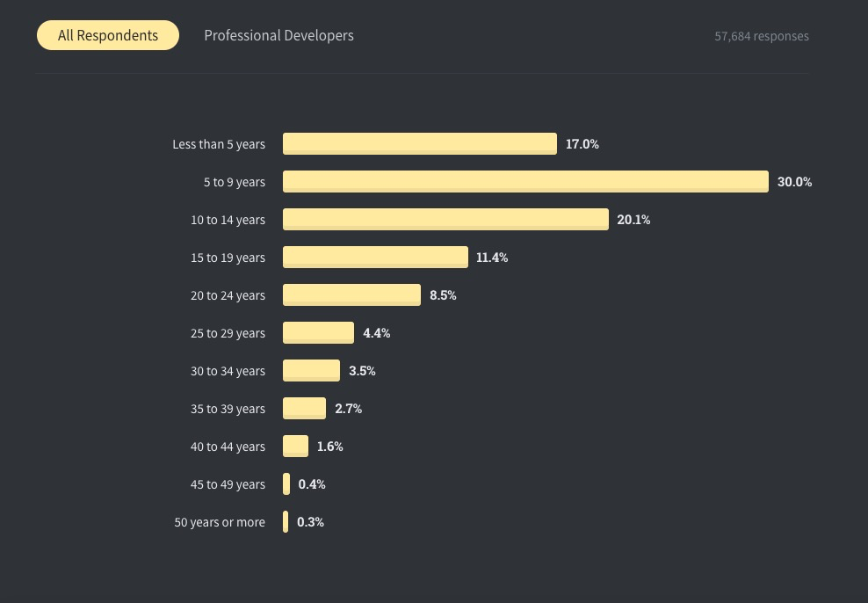The height and width of the screenshot is (603, 868).
Task: Click the 'Less than 5 years' category label
Action: point(219,144)
